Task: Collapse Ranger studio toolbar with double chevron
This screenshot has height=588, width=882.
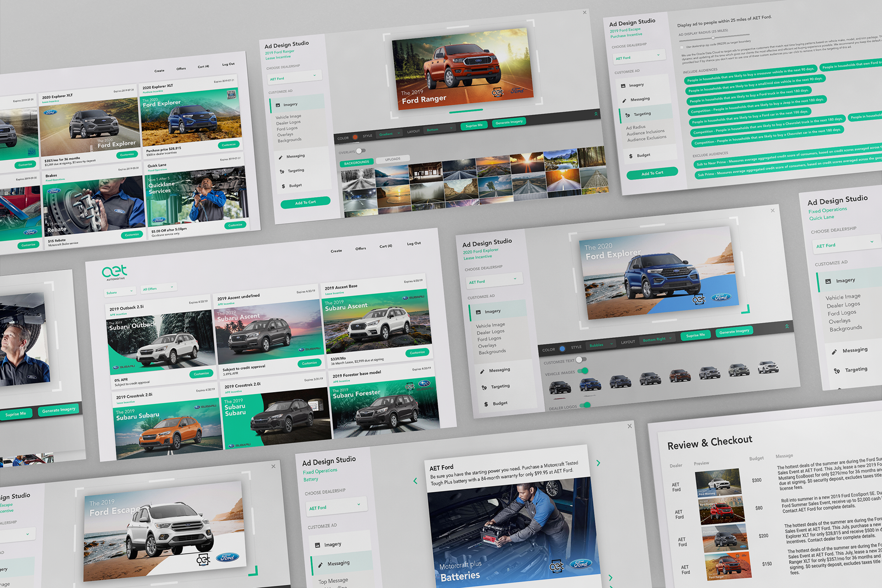Action: [596, 113]
